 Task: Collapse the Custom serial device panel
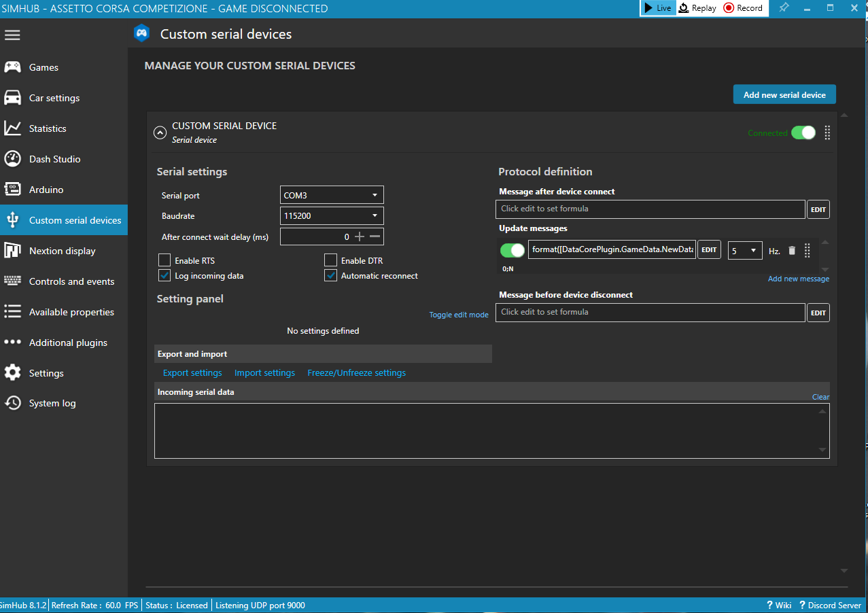pos(160,133)
